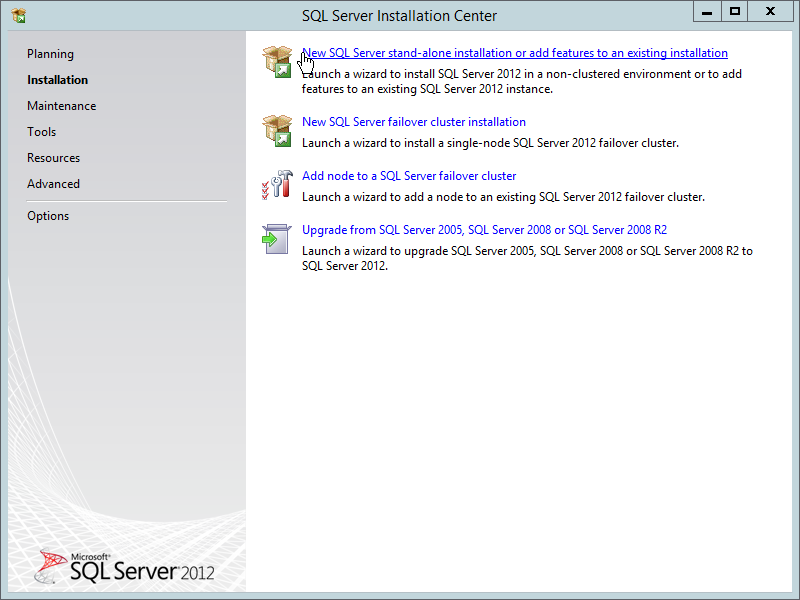This screenshot has width=800, height=600.
Task: Open the Options category
Action: (48, 216)
